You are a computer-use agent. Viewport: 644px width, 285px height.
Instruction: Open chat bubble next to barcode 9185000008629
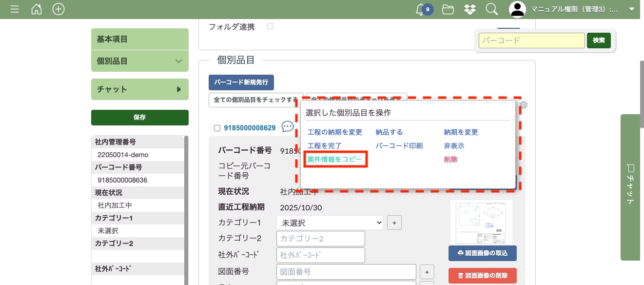coord(288,127)
